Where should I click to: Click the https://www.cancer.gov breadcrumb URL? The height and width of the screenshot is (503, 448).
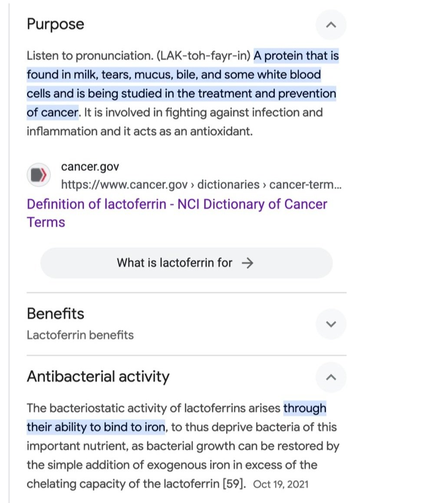click(201, 185)
